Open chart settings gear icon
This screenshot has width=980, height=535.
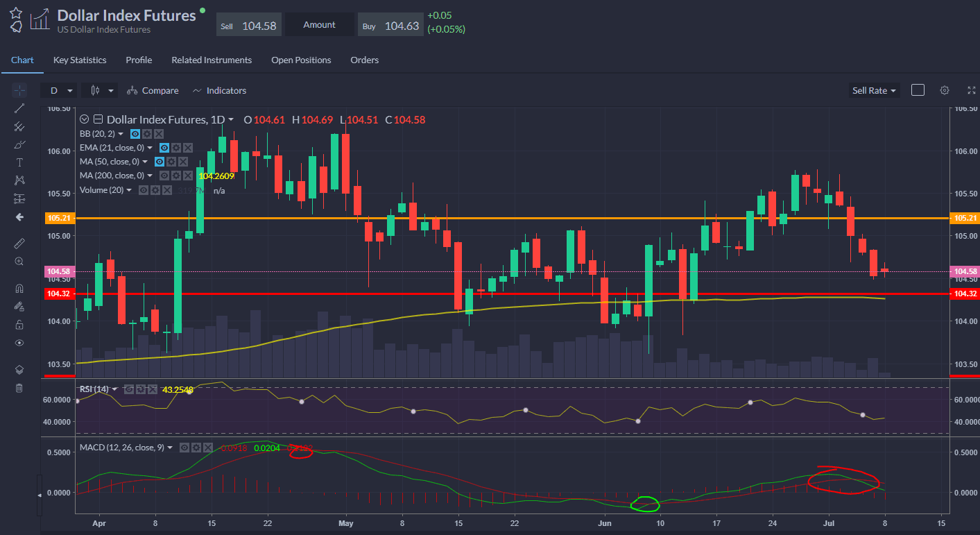point(944,90)
